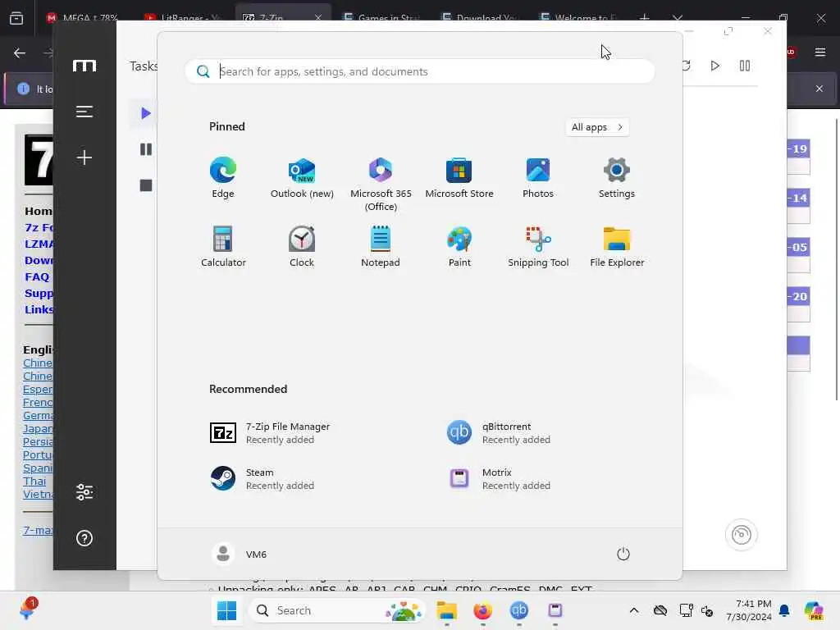Switch to the Welcome to browser tab
This screenshot has height=630, width=840.
point(580,16)
